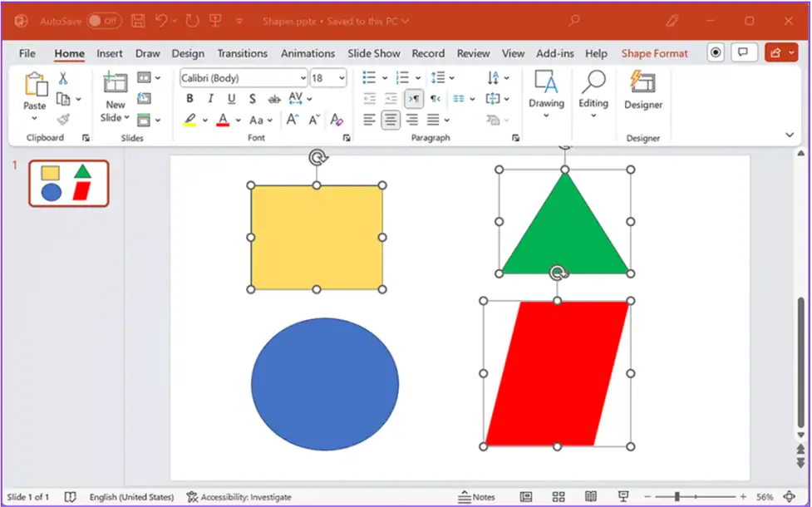Cut the selected shape
The width and height of the screenshot is (812, 507).
pos(63,79)
